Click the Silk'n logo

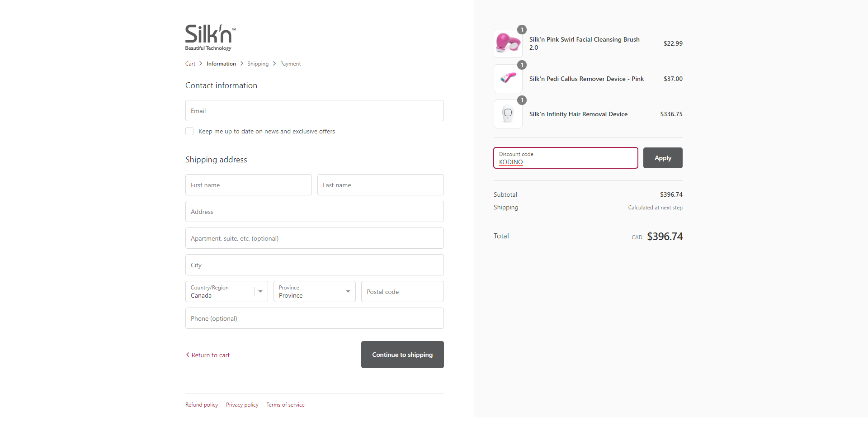click(211, 38)
